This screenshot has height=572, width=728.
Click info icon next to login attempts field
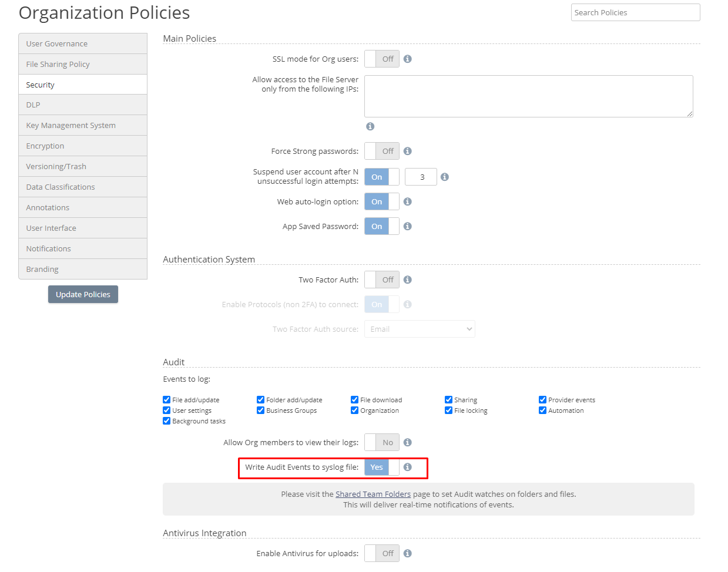click(x=444, y=177)
